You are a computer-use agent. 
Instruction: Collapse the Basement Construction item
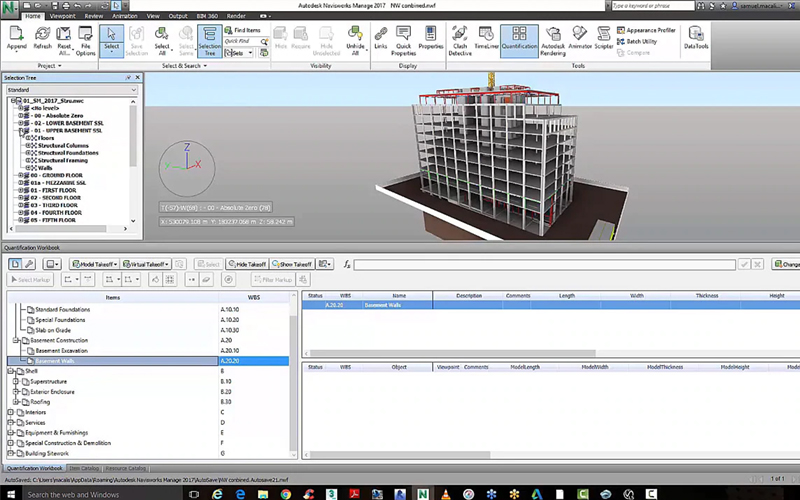(x=16, y=340)
